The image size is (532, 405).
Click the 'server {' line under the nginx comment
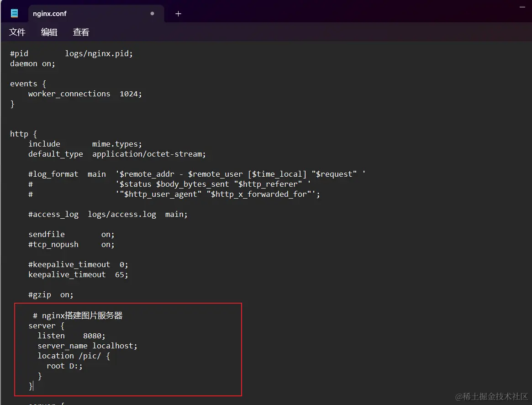[x=47, y=326]
